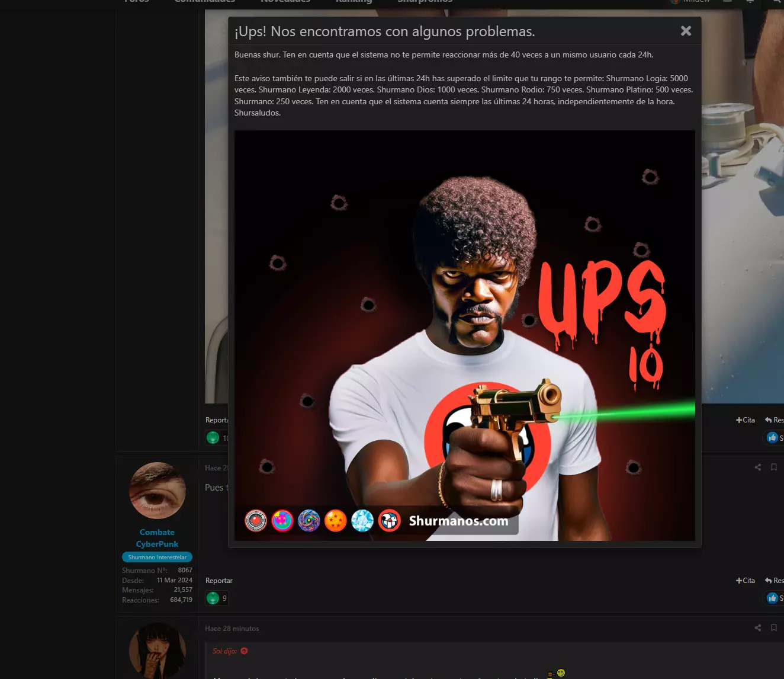Screen dimensions: 784x679
Task: Click red arrow icon beside 'Sol dijo:'
Action: [x=244, y=651]
